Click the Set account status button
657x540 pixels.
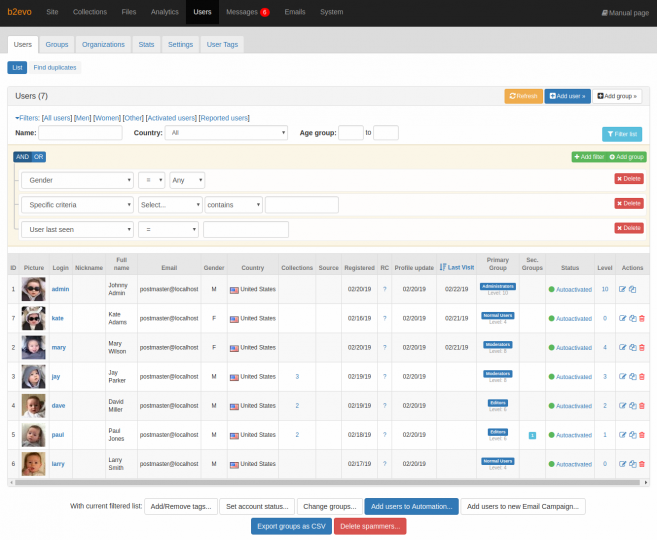click(x=257, y=506)
